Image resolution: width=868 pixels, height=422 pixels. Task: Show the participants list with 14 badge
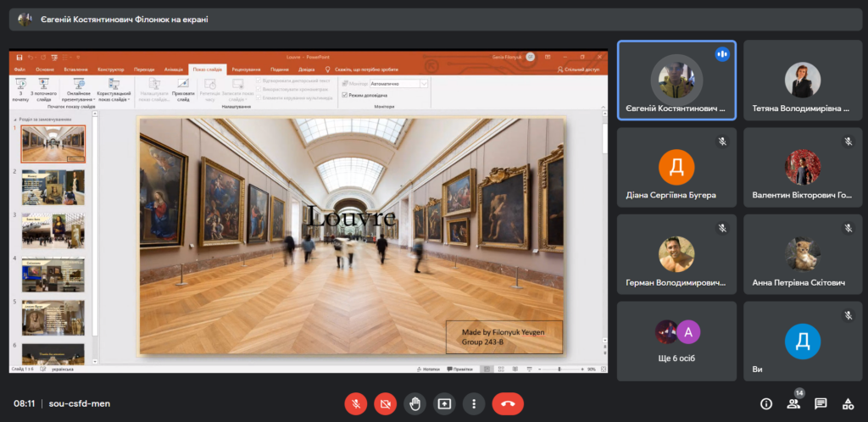tap(793, 404)
